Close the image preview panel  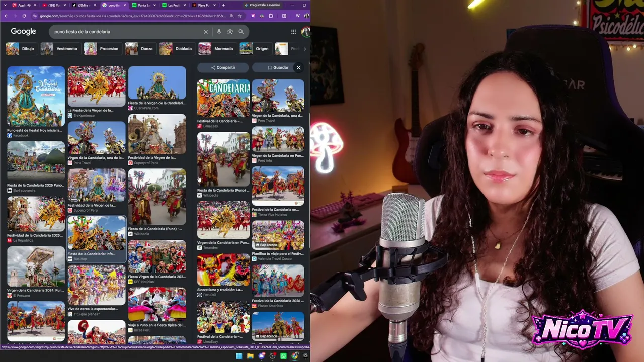pyautogui.click(x=298, y=67)
